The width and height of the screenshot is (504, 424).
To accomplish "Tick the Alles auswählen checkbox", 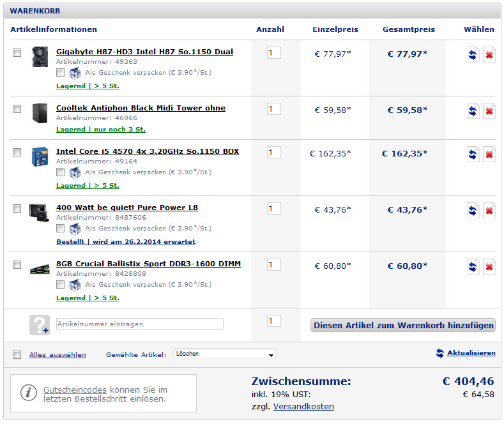I will (x=17, y=354).
